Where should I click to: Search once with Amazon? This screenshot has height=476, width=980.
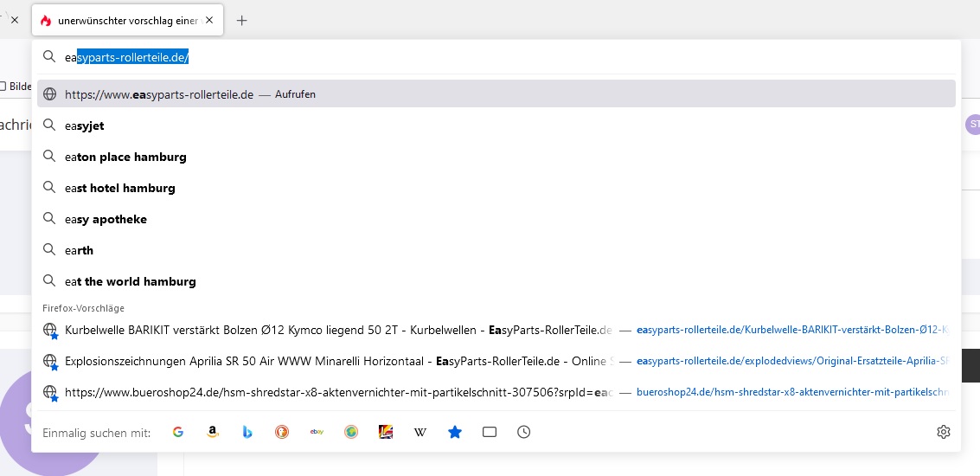coord(213,432)
